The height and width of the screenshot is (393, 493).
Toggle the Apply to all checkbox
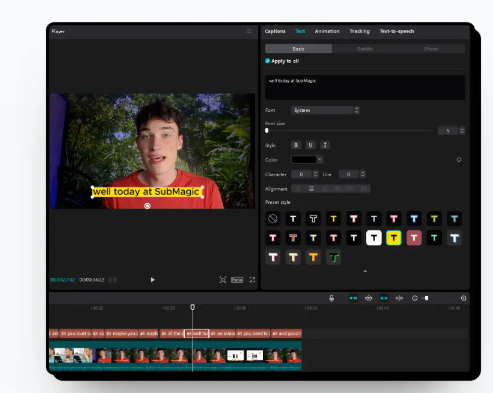tap(267, 61)
